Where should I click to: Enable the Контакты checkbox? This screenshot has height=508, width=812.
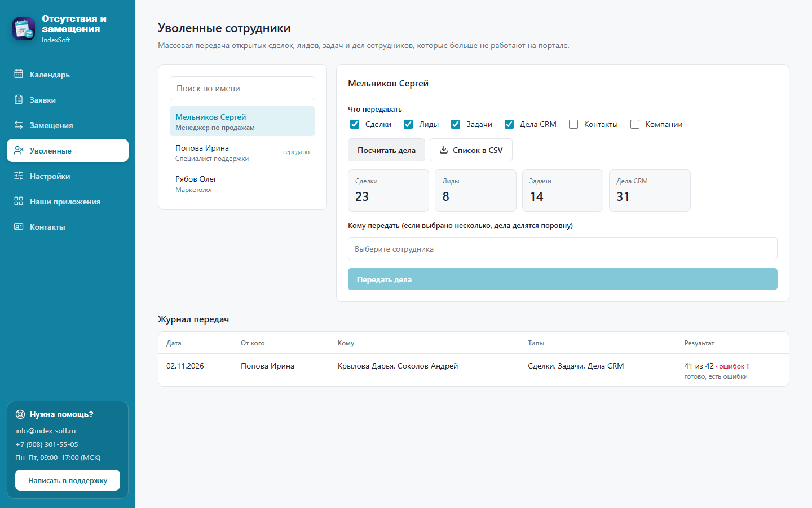573,124
